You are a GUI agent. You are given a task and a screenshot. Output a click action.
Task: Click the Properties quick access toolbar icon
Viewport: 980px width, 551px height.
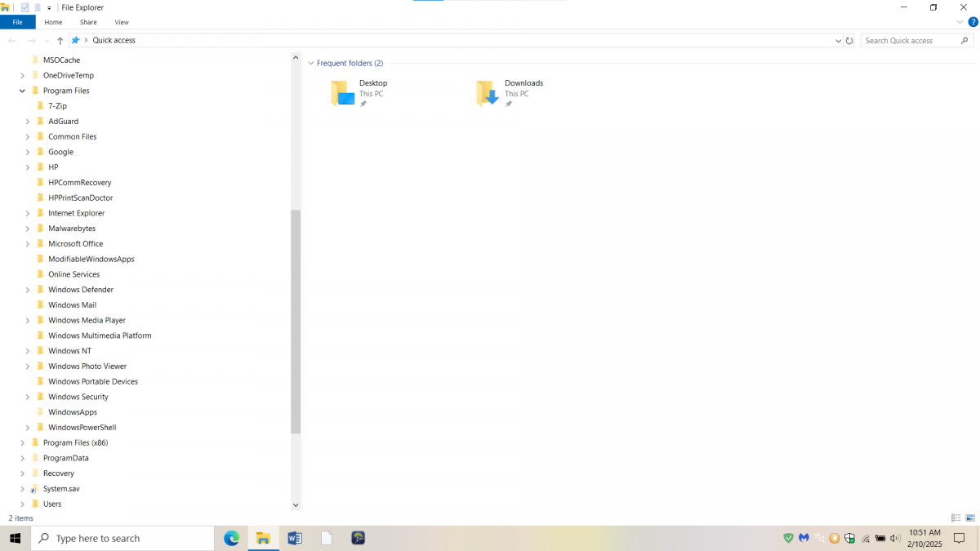point(24,7)
